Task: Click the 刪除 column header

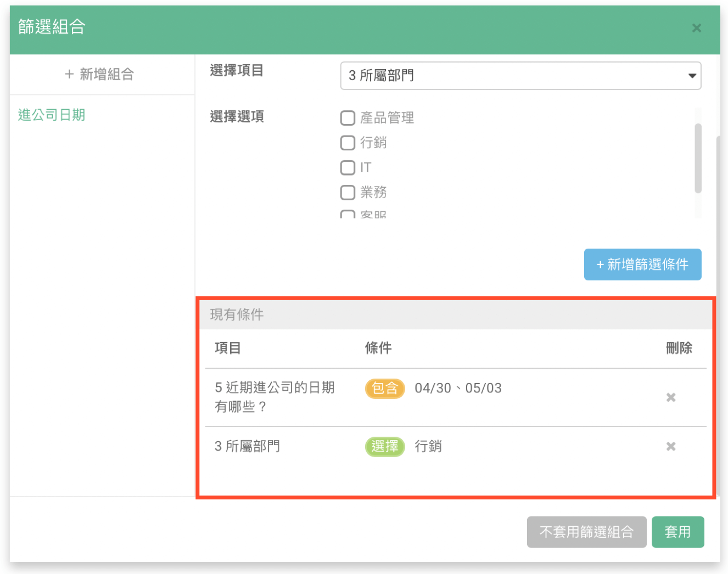Action: coord(679,348)
